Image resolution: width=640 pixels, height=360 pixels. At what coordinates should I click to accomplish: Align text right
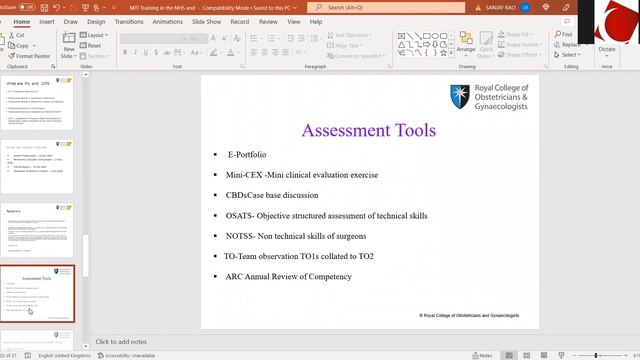[275, 52]
